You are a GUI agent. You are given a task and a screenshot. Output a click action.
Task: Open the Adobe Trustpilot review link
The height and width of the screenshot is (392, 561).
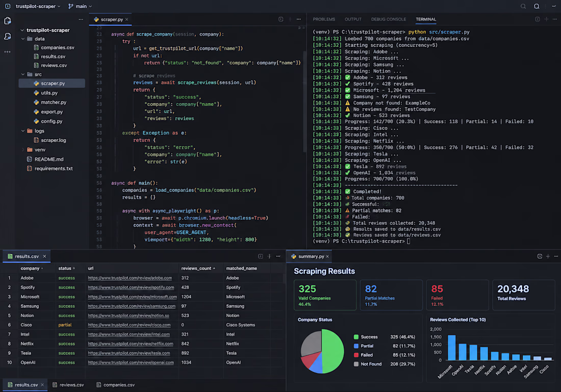(130, 278)
